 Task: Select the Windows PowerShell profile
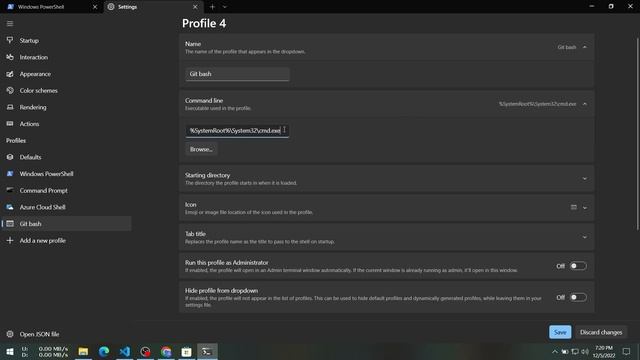point(66,174)
